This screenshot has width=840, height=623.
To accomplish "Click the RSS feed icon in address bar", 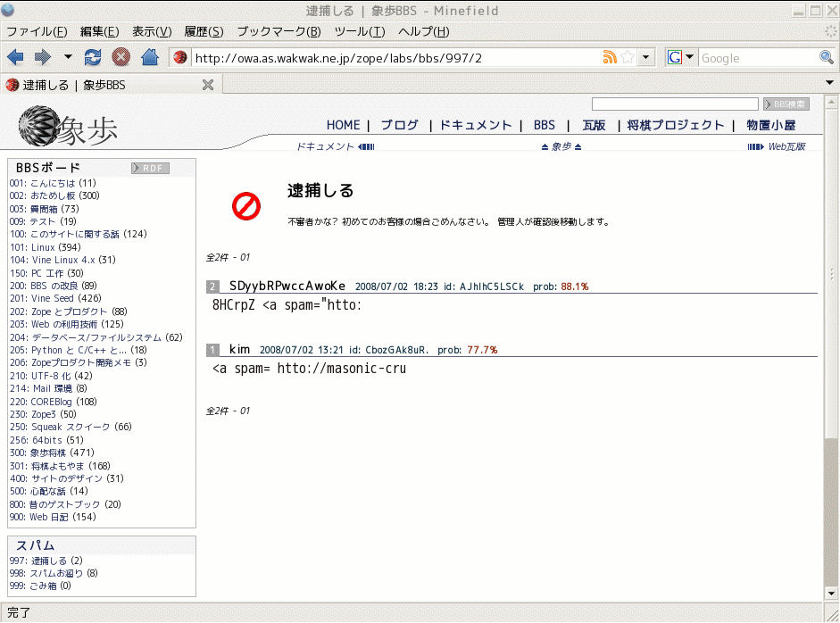I will (x=610, y=57).
